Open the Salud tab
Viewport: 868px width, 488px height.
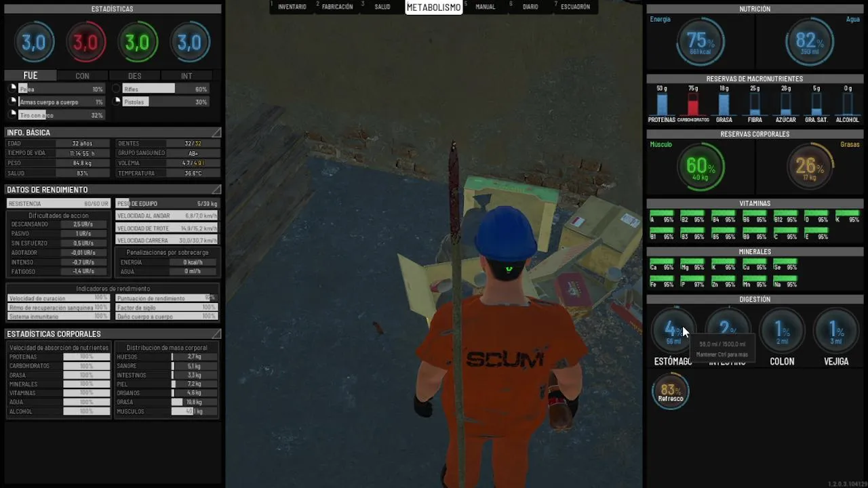coord(382,7)
